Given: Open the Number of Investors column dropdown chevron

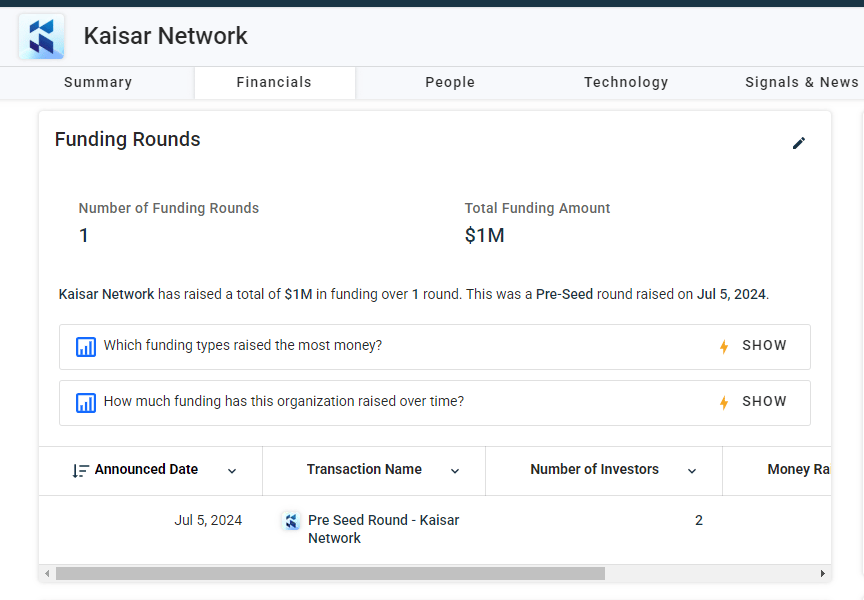Looking at the screenshot, I should pyautogui.click(x=692, y=471).
